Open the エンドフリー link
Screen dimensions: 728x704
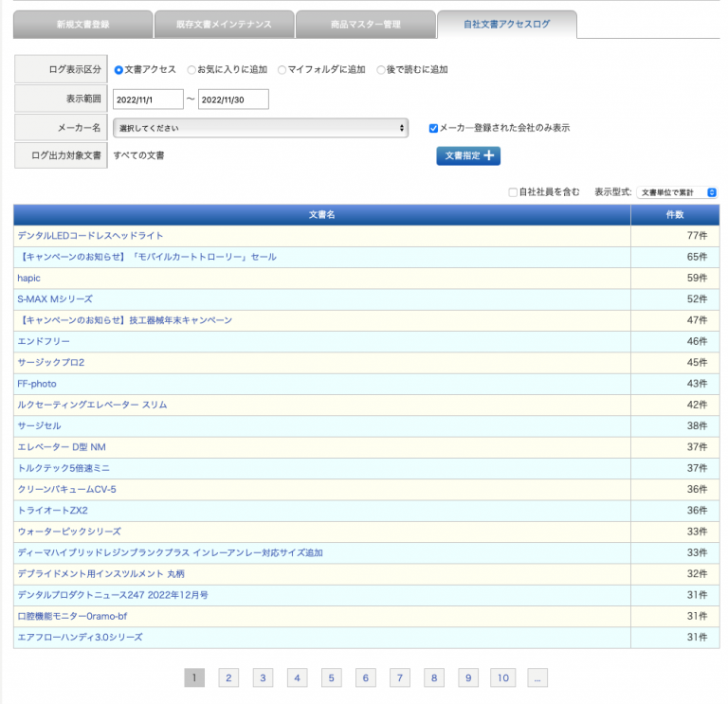tap(44, 341)
